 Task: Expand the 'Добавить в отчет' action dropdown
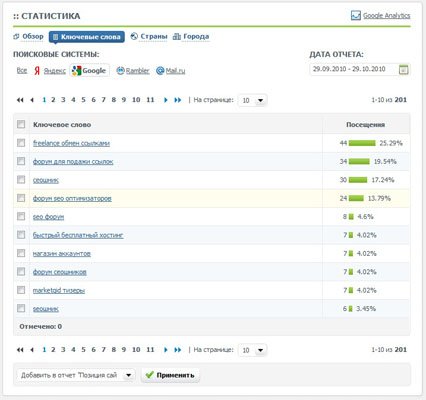pos(76,375)
